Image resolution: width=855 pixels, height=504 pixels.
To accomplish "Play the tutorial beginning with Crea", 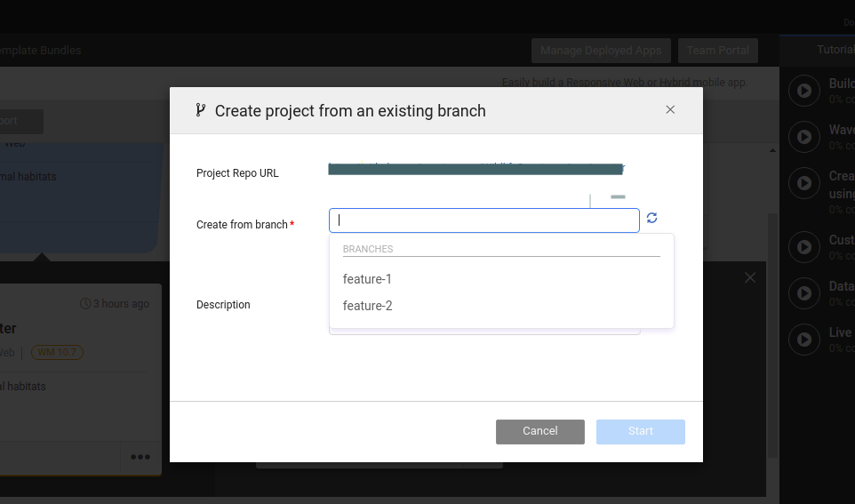I will (x=804, y=183).
